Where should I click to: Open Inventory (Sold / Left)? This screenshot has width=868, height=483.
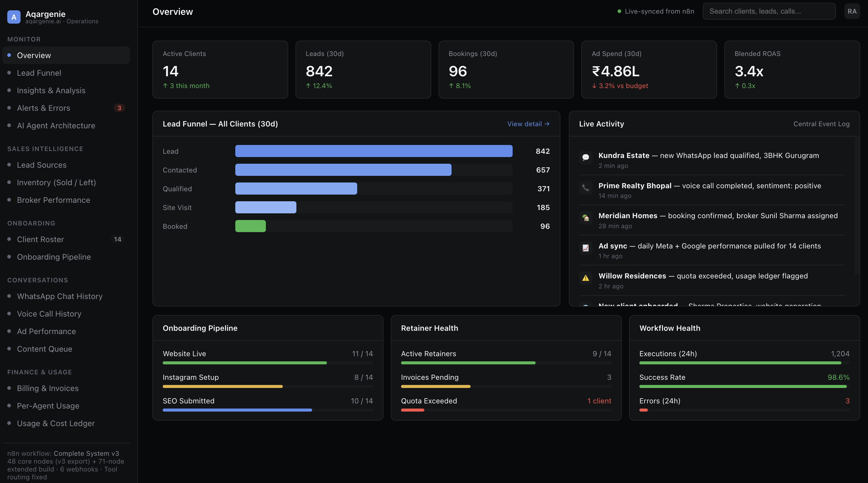[x=66, y=182]
